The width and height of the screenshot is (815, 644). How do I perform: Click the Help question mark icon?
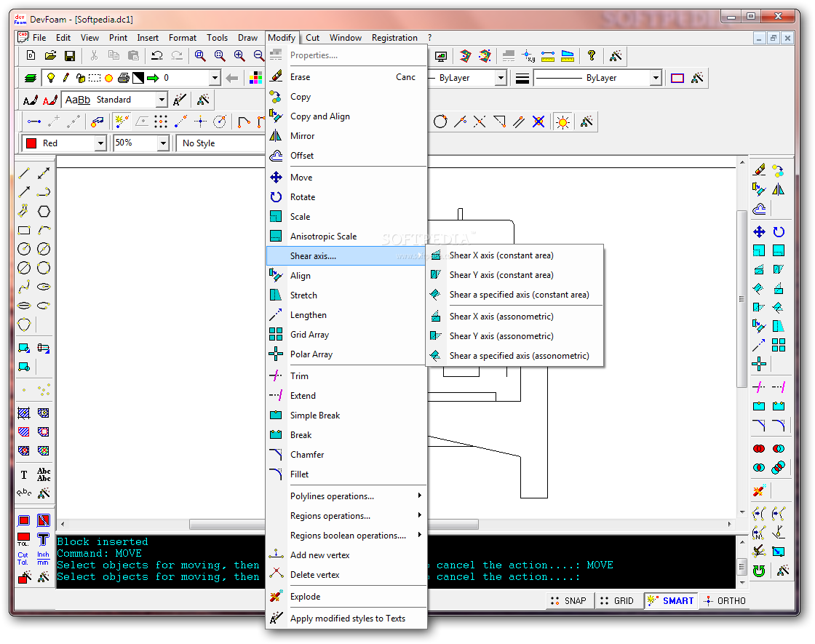591,55
